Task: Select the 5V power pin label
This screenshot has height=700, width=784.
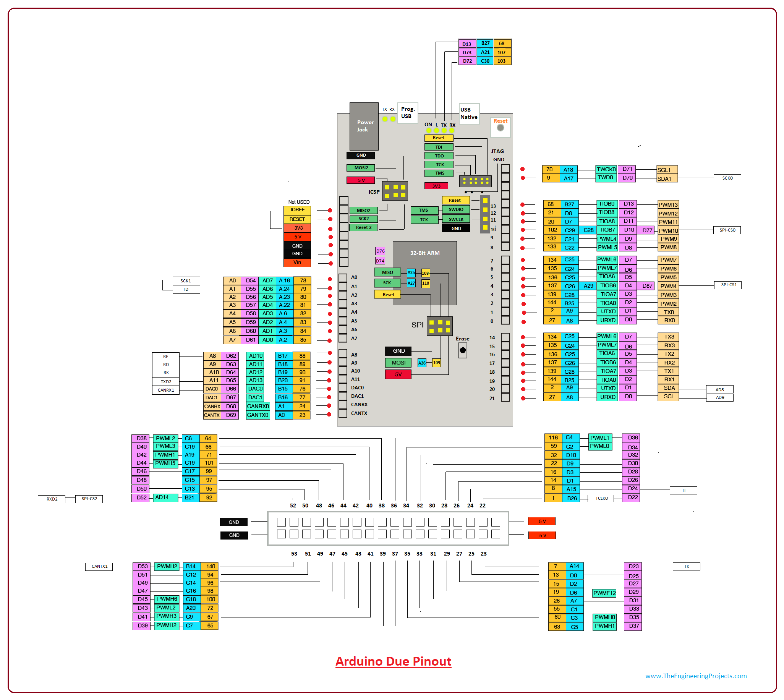Action: pyautogui.click(x=297, y=237)
